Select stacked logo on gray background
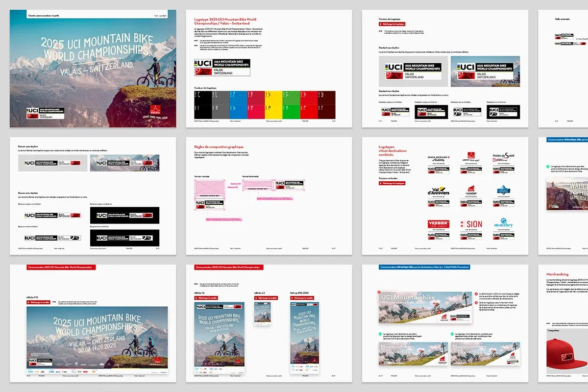 pos(413,72)
